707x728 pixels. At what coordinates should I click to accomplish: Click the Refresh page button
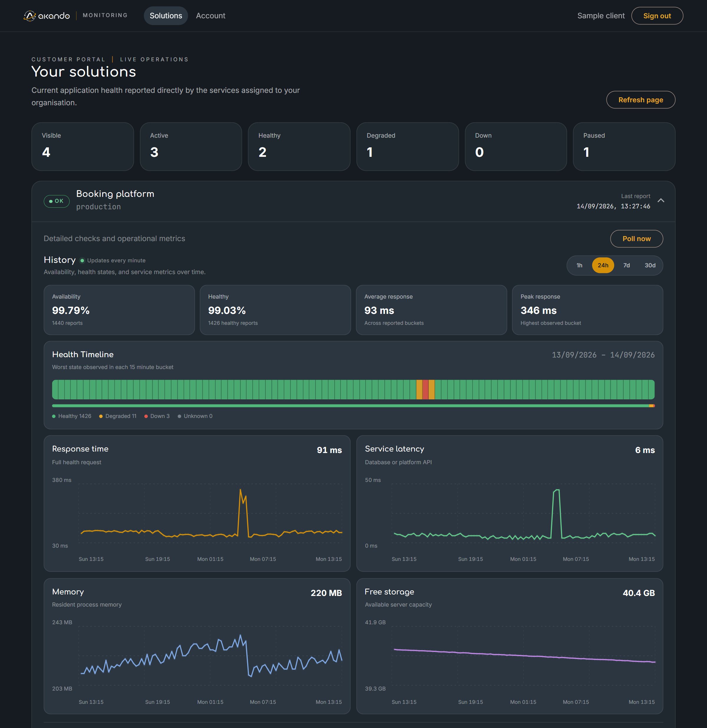(640, 100)
